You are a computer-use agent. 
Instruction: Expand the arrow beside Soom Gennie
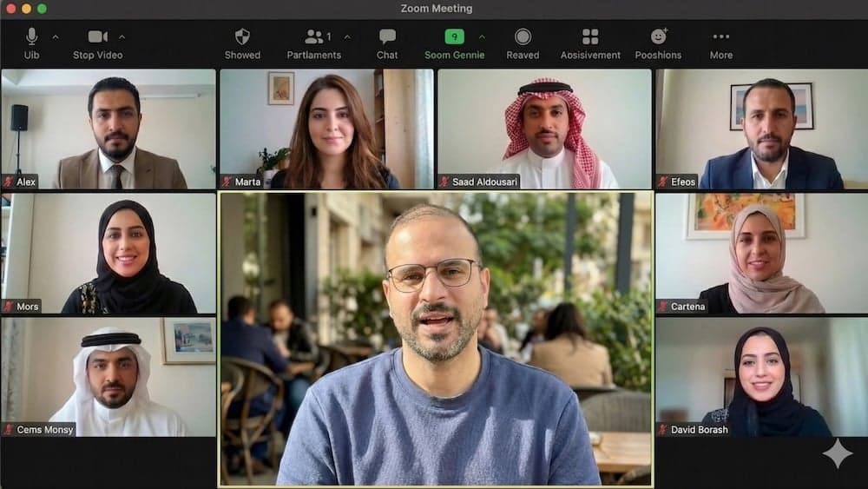click(x=482, y=37)
